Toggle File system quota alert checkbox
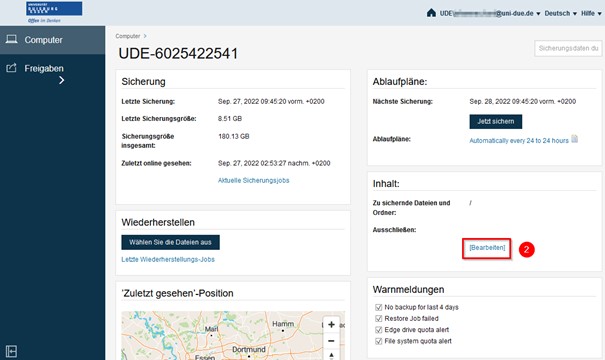Image resolution: width=605 pixels, height=360 pixels. coord(378,341)
